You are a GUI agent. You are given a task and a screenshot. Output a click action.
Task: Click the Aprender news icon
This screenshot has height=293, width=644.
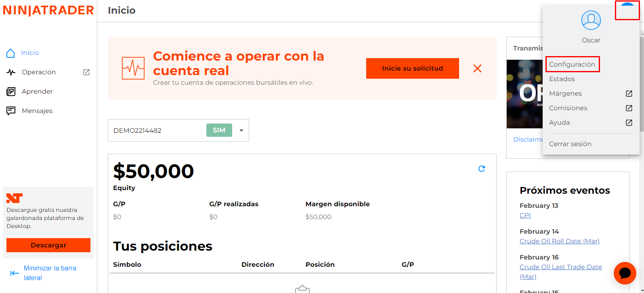point(11,92)
